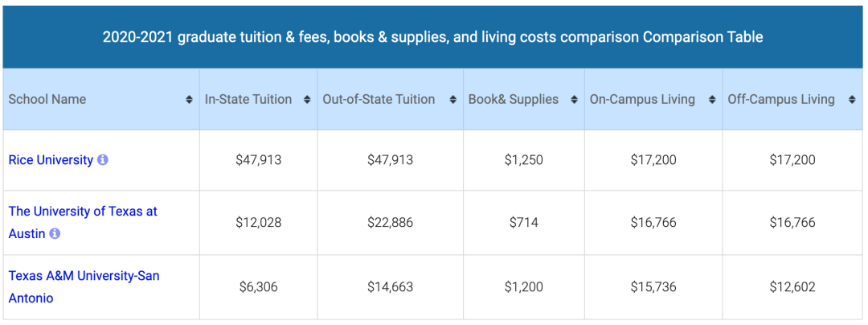The height and width of the screenshot is (325, 868).
Task: Open Texas A&M University-San Antonio link
Action: [84, 287]
